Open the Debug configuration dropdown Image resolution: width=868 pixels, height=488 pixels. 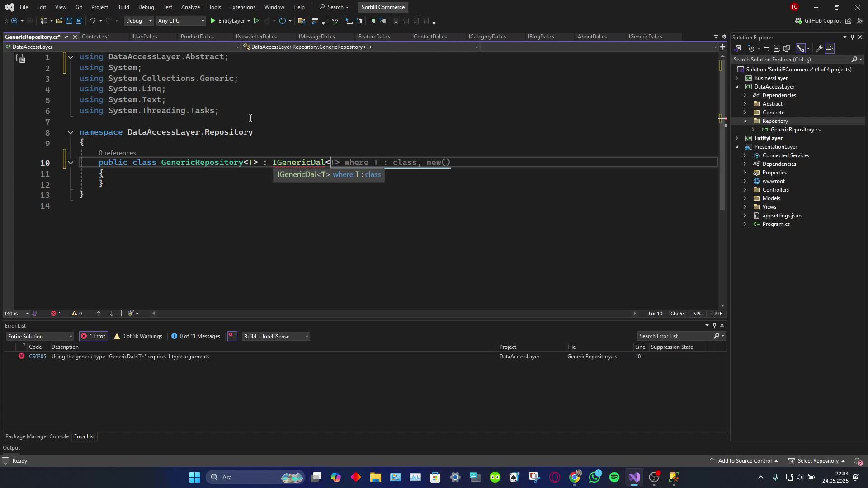pyautogui.click(x=138, y=21)
